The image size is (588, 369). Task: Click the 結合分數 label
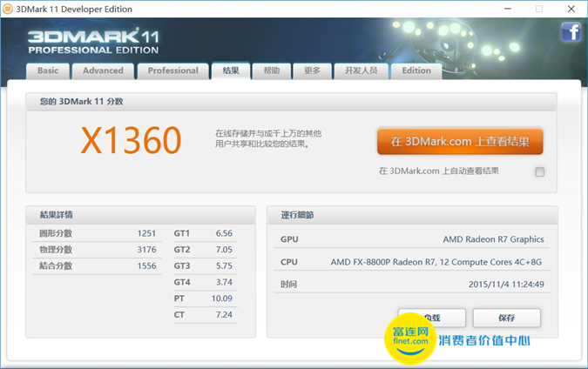[x=56, y=266]
